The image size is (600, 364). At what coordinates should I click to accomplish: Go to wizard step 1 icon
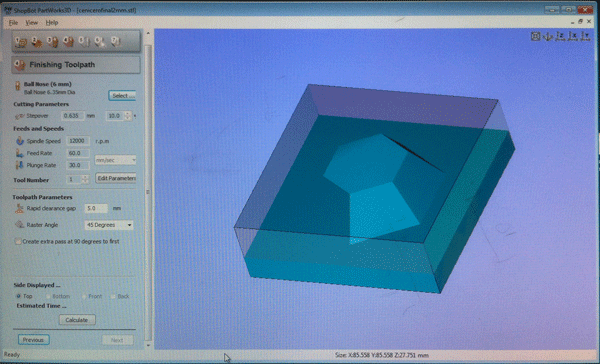pos(21,42)
